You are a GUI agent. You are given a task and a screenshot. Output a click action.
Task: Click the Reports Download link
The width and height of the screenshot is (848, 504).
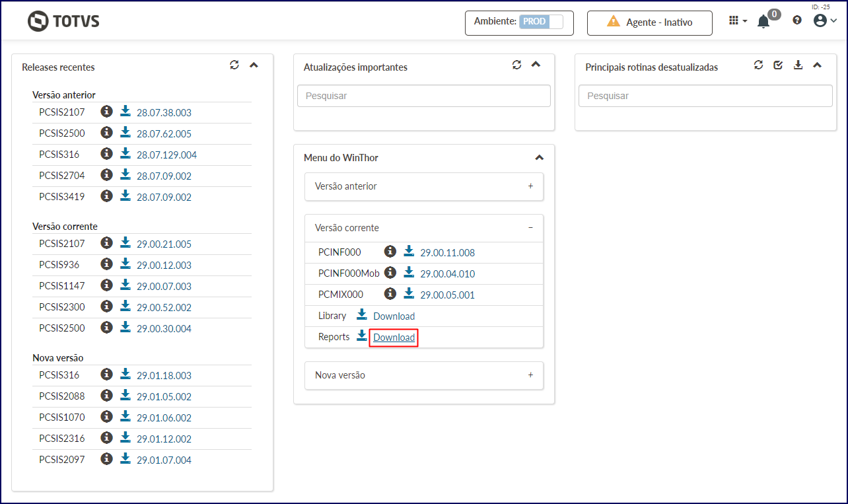point(394,337)
